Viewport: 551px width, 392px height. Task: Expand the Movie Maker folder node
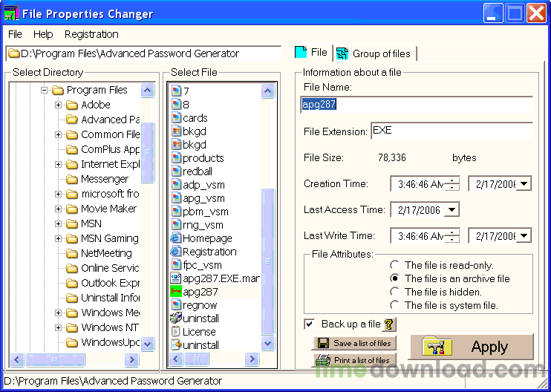(59, 209)
